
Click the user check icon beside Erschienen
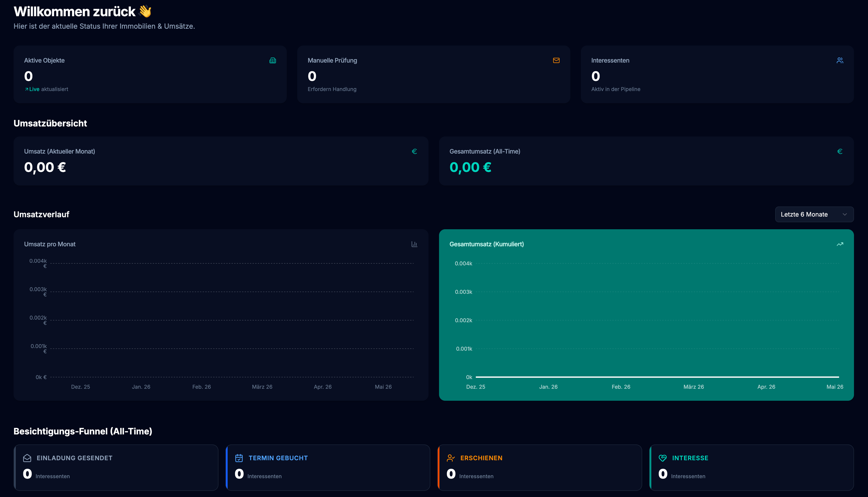(x=451, y=458)
